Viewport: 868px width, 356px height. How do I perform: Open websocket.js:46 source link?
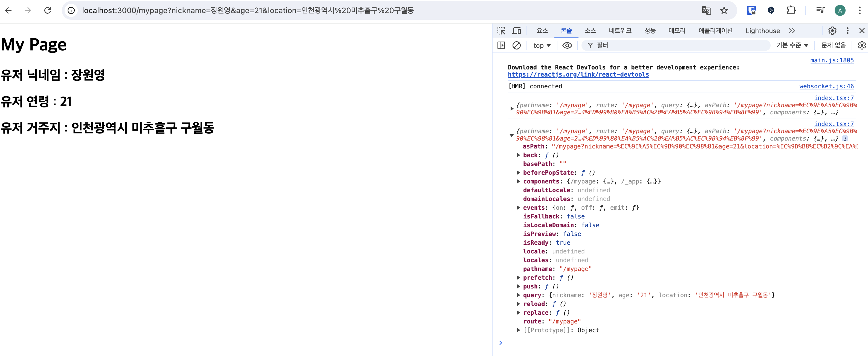click(x=826, y=86)
